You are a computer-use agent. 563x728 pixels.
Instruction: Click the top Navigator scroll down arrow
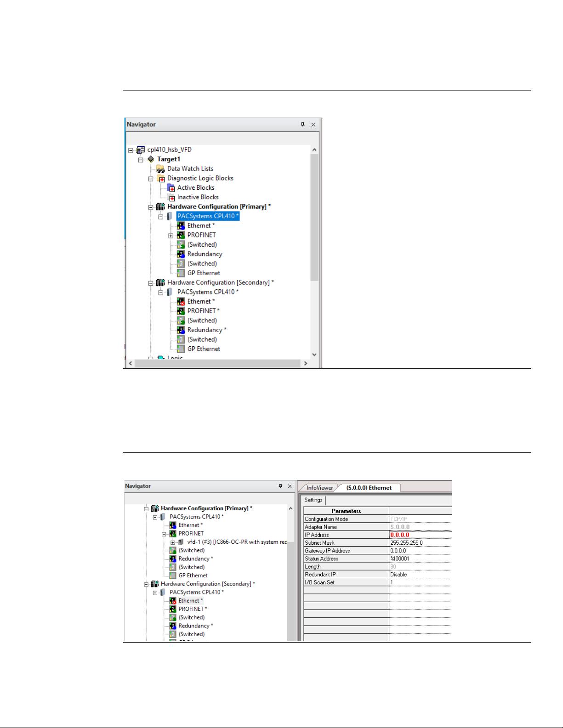(314, 354)
